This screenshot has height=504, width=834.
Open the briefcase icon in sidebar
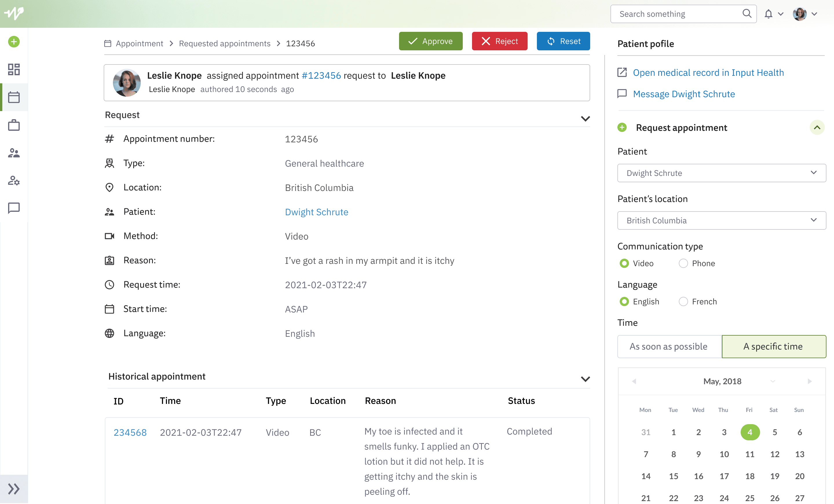click(x=14, y=125)
